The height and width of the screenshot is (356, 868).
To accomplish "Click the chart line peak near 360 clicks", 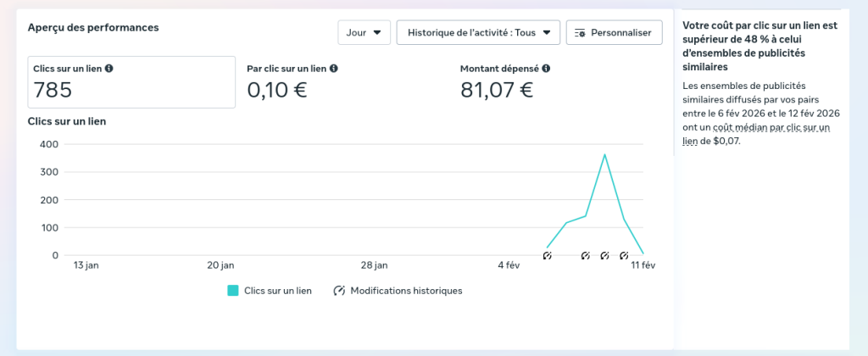I will [x=604, y=154].
